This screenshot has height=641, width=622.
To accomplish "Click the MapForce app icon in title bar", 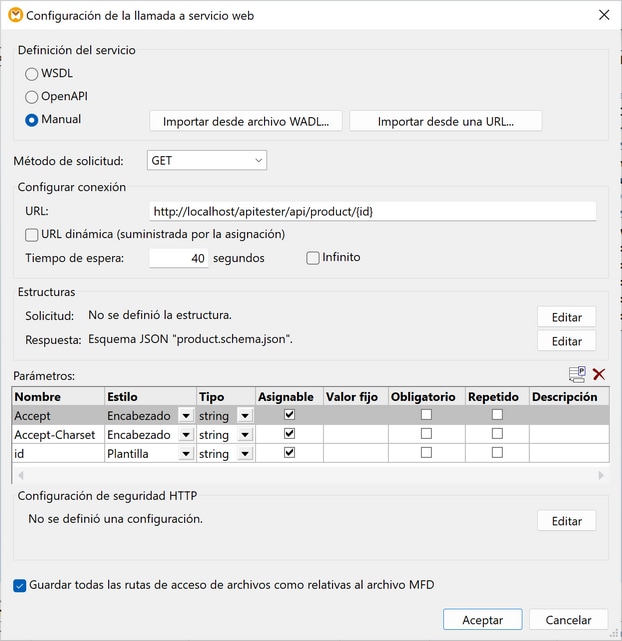I will (16, 16).
